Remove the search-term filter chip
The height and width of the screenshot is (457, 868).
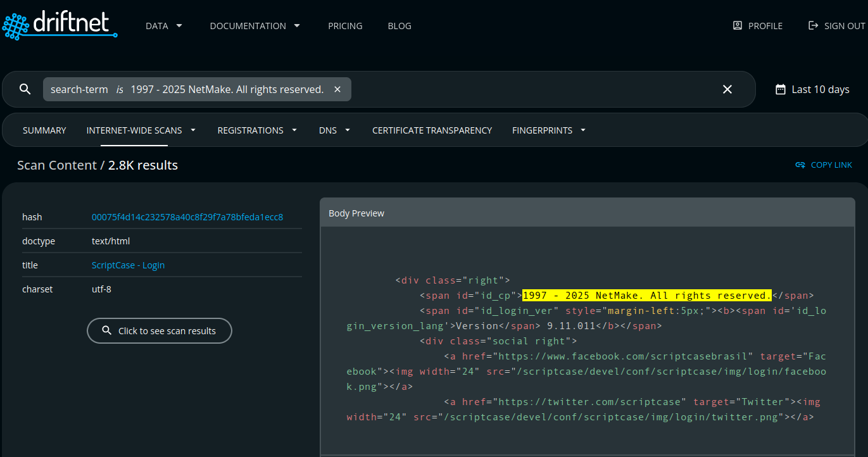tap(337, 89)
